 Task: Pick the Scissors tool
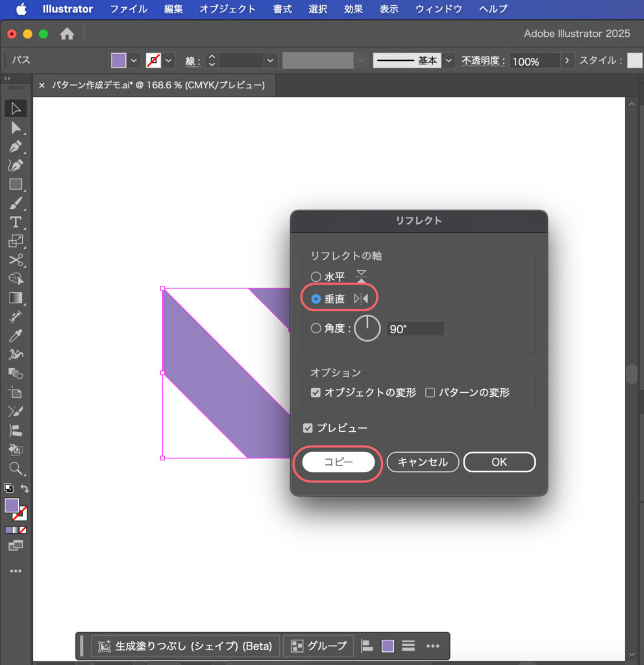(x=16, y=260)
